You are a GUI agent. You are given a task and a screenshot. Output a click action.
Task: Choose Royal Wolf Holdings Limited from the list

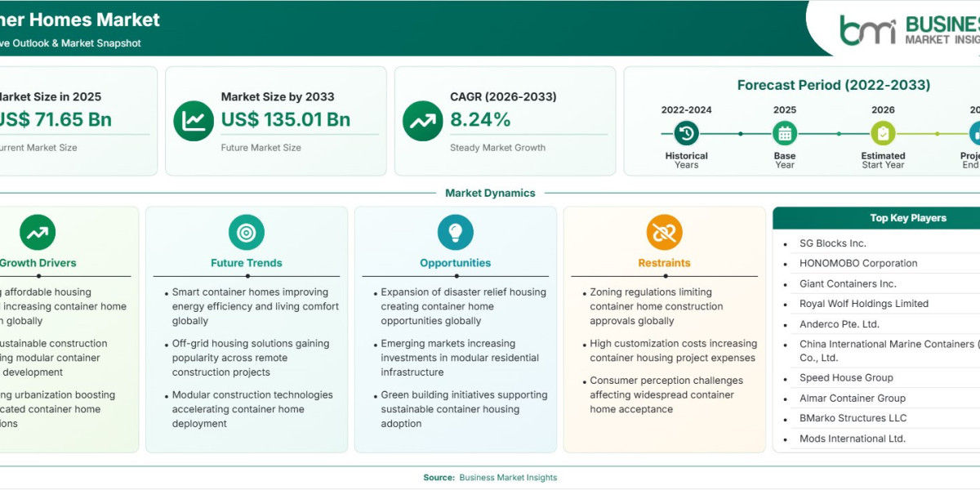point(864,304)
